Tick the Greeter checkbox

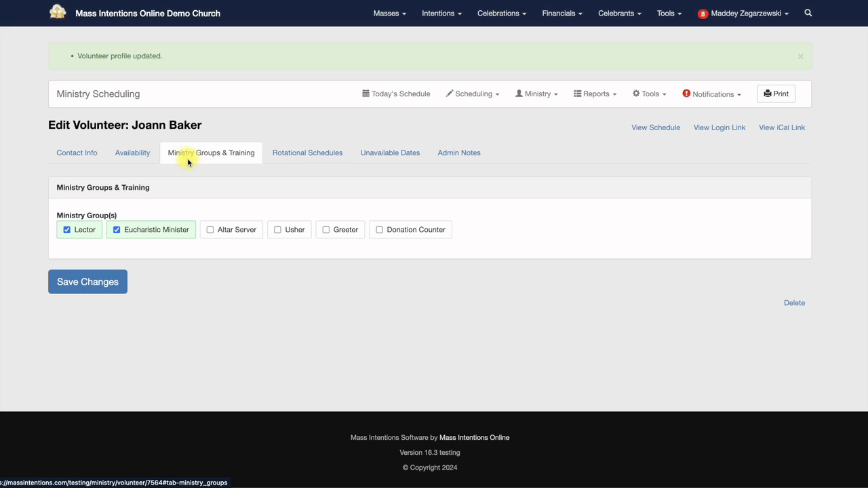pyautogui.click(x=326, y=230)
